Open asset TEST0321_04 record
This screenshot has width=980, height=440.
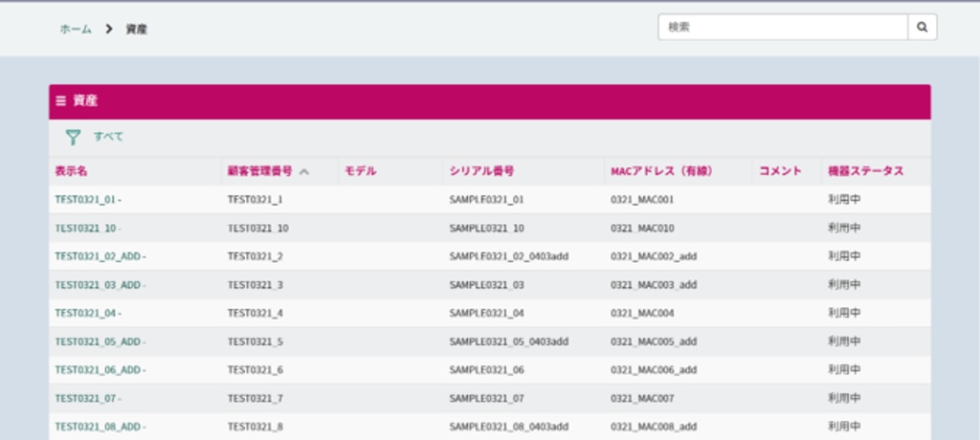[85, 313]
